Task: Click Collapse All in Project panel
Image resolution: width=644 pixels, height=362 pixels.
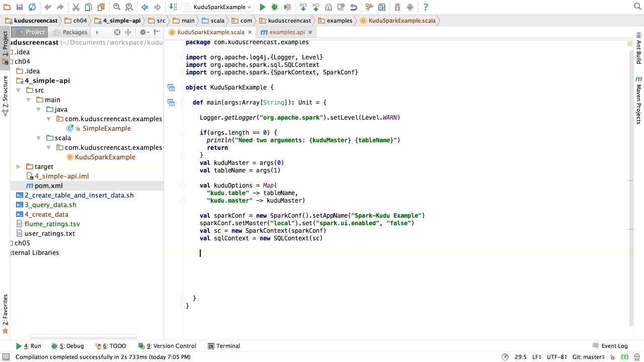Action: point(128,32)
